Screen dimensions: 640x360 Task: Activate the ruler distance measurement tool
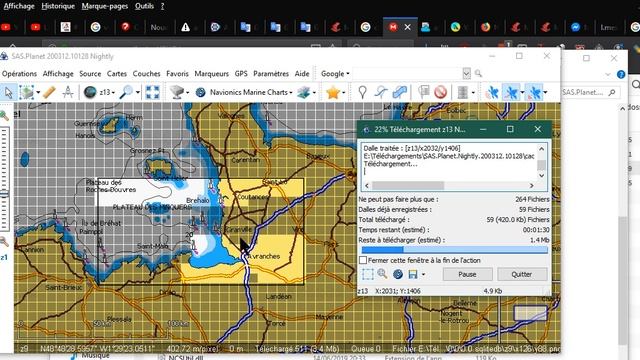(49, 92)
